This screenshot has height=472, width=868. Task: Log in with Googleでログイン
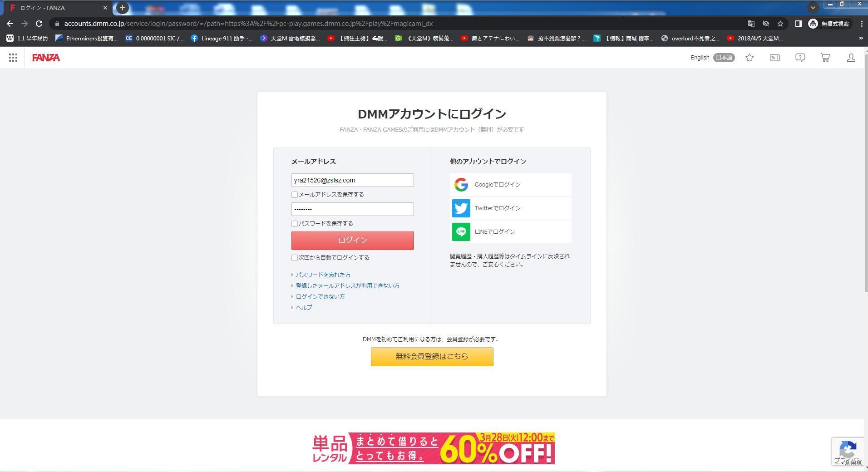point(511,185)
